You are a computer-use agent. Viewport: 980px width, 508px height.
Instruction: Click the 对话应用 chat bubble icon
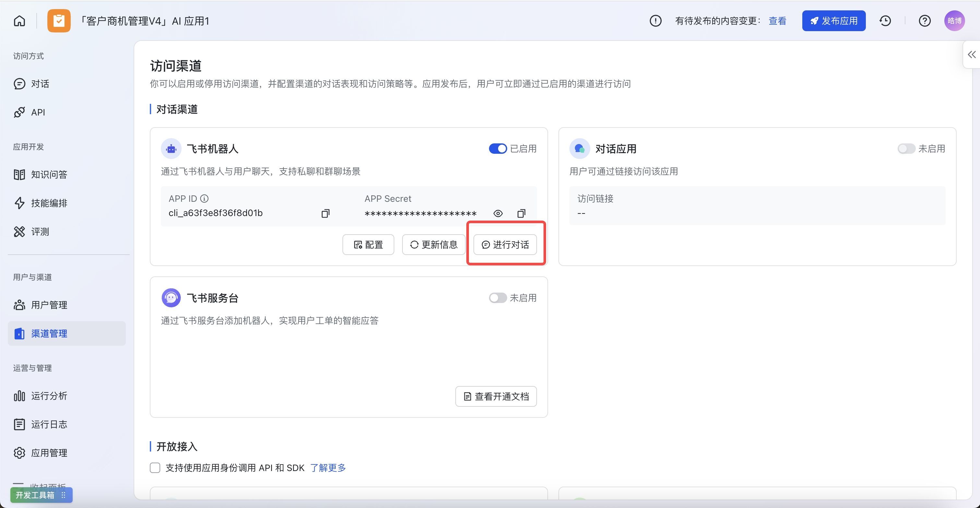click(x=580, y=148)
